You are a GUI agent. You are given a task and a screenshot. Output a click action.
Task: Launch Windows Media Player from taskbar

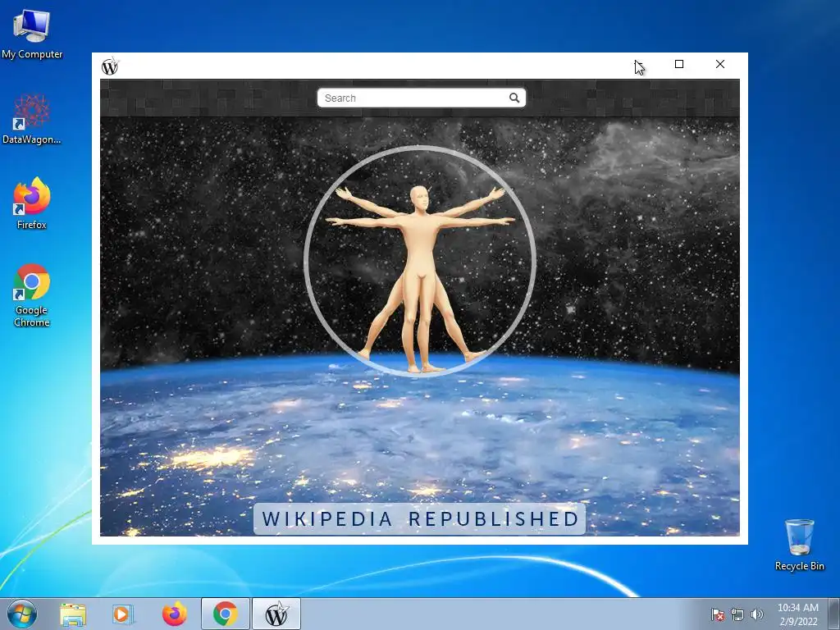[x=122, y=614]
